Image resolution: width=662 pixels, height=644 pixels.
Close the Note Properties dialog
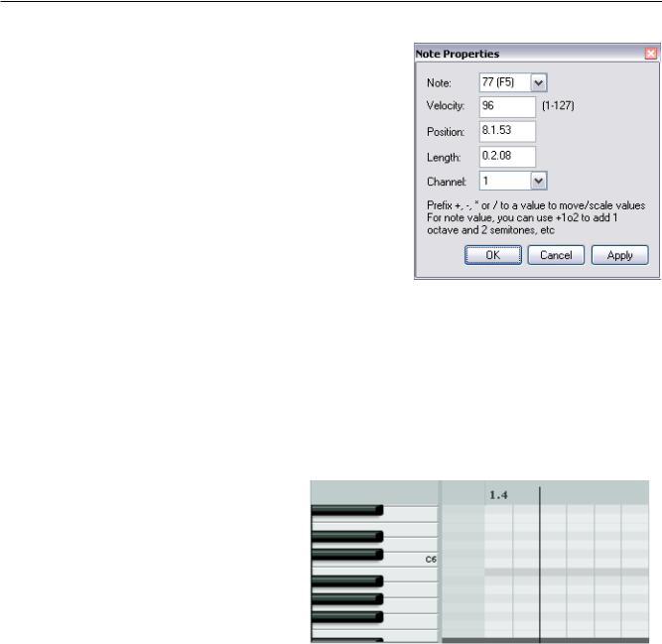pos(651,54)
